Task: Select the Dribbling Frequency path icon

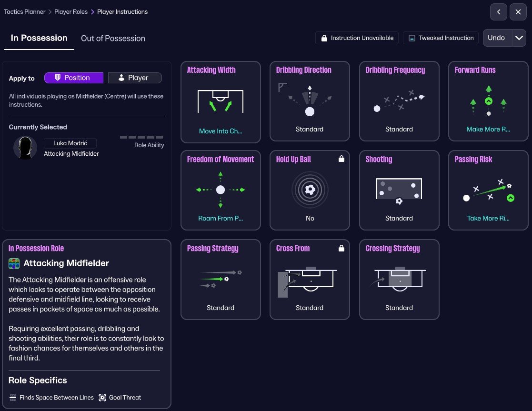Action: coord(399,101)
